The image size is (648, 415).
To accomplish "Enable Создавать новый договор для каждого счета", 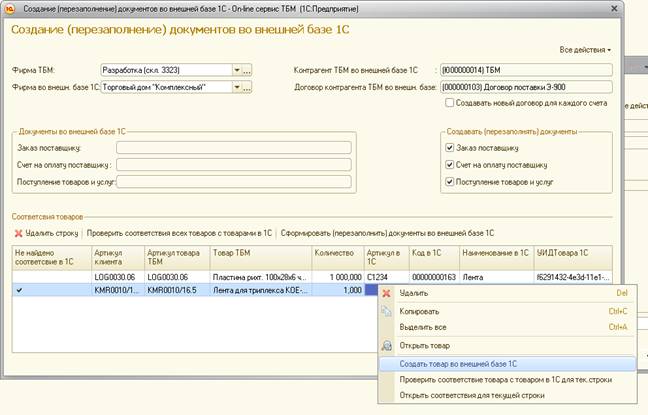I will [450, 103].
